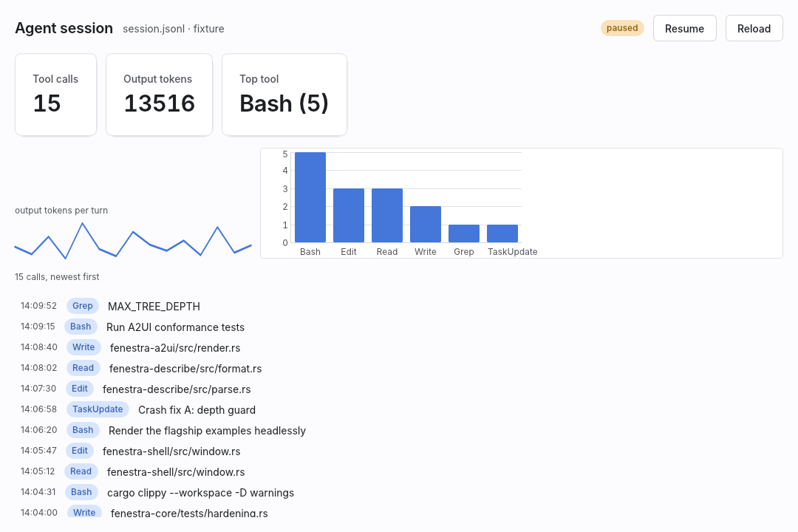Click the Bash bar in the chart

pos(310,197)
